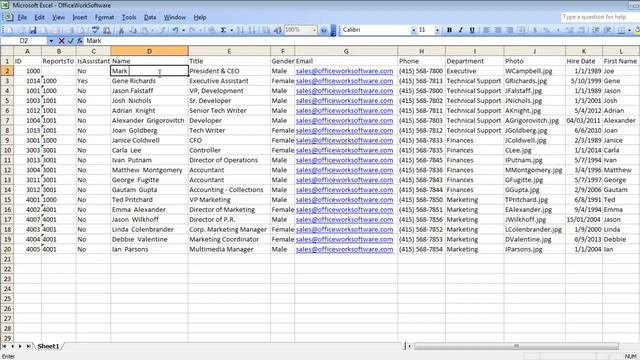This screenshot has width=640, height=360.
Task: Expand the Zoom 100% dropdown
Action: (314, 30)
